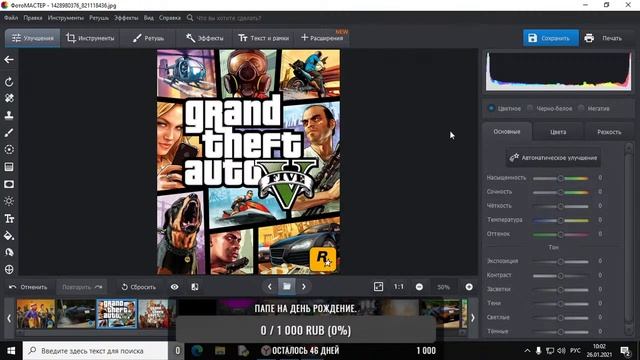Click the Экспозиция slider

560,261
